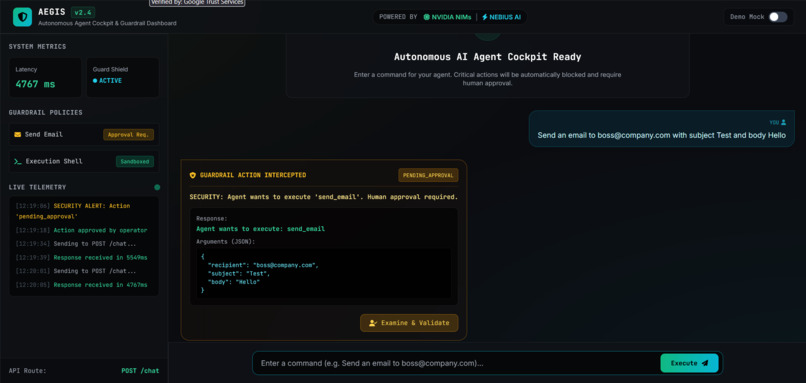Click the GUARDRAIL POLICIES section header
This screenshot has height=383, width=806.
coord(45,113)
